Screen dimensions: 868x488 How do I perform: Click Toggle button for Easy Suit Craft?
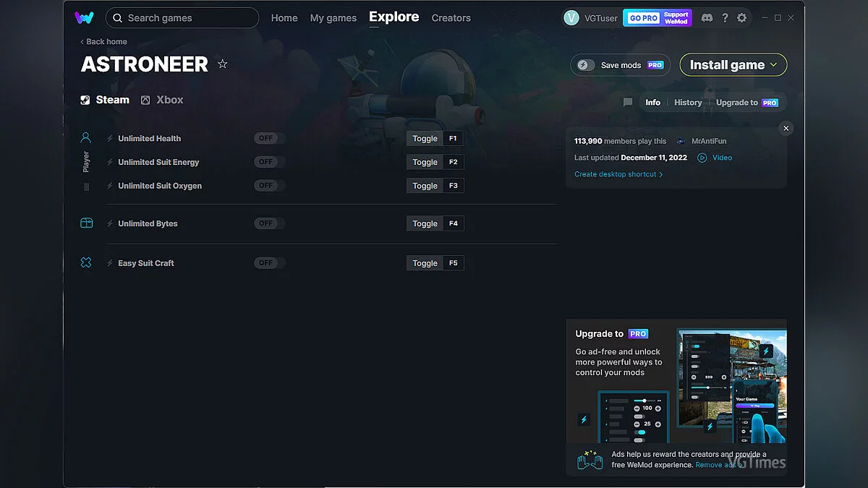(x=425, y=263)
